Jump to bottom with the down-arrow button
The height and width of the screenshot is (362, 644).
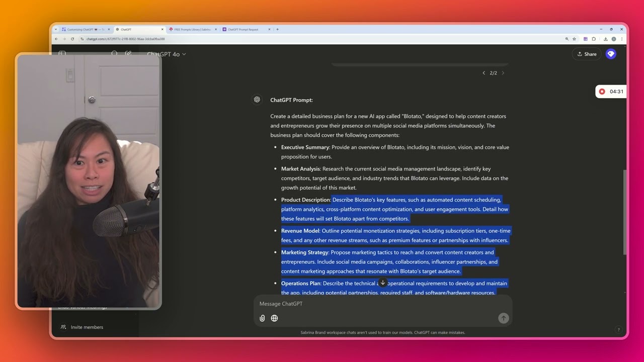(x=382, y=283)
